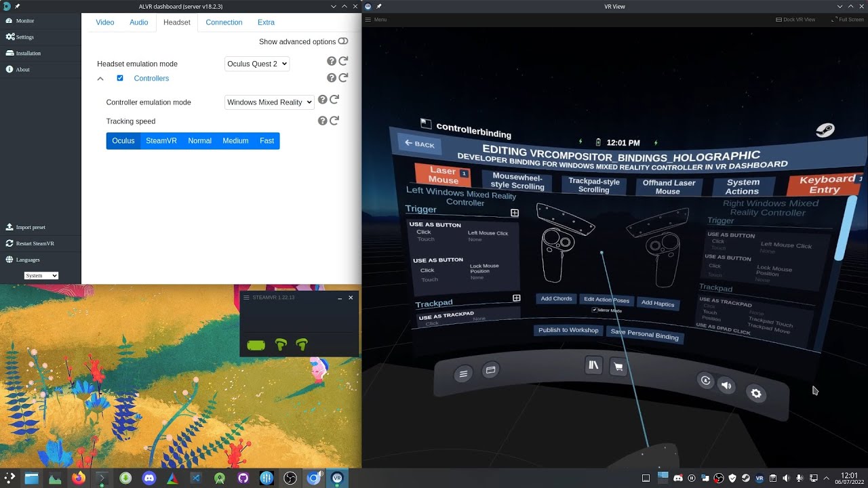The height and width of the screenshot is (488, 868).
Task: Click Save Personal Binding button
Action: [644, 335]
